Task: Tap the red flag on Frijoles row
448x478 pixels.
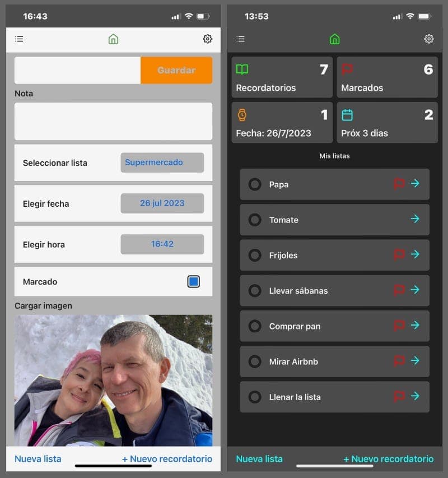Action: 399,254
